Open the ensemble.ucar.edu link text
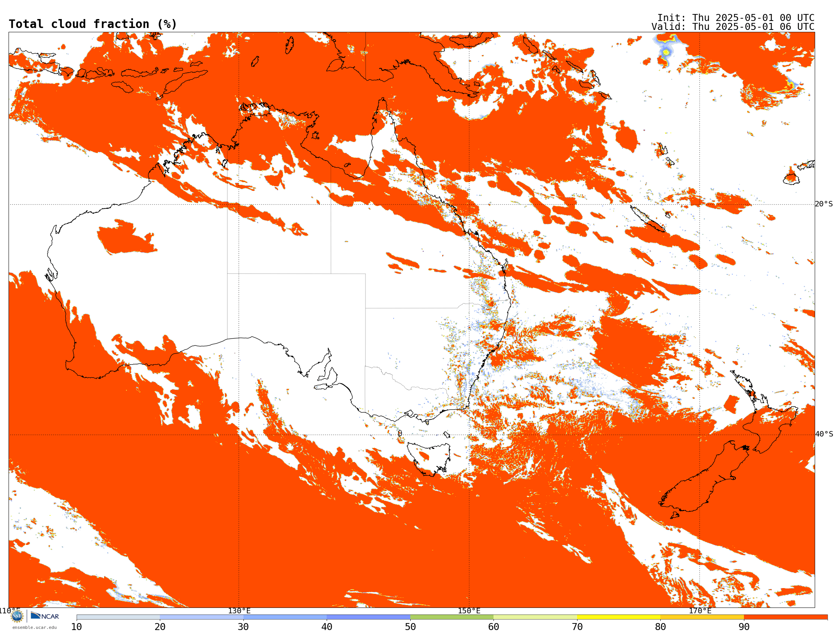 tap(35, 627)
